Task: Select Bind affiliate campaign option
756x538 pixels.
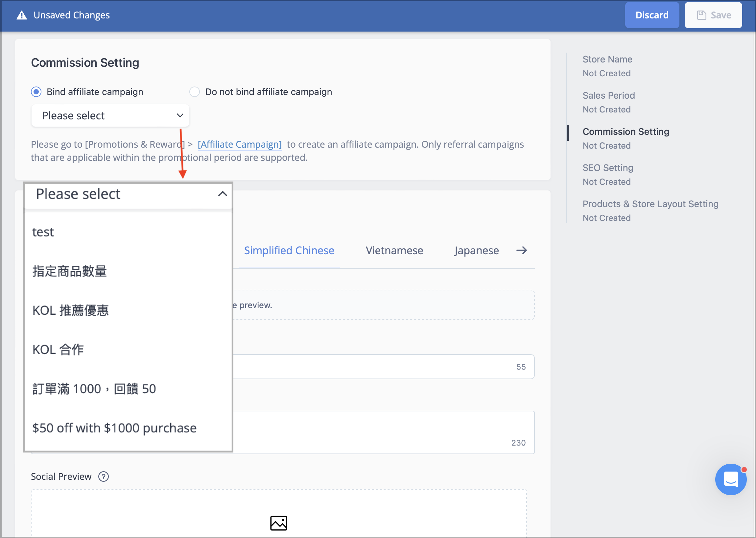Action: pos(36,92)
